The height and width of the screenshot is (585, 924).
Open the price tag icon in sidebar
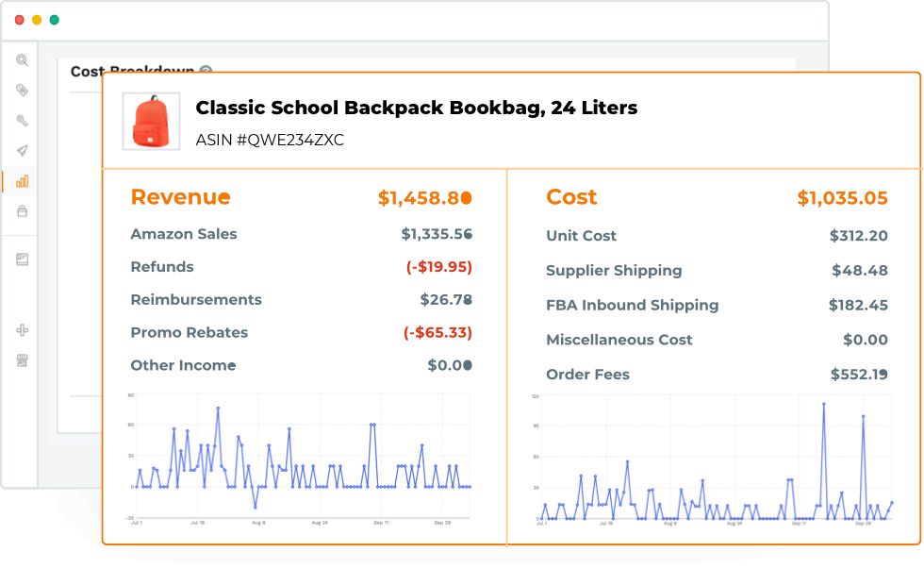22,91
